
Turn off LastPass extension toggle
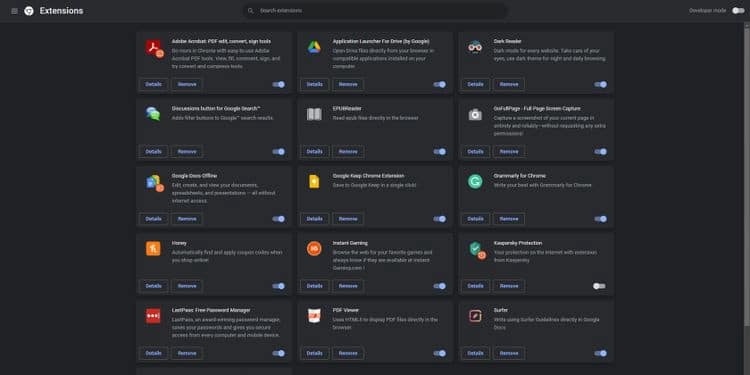tap(278, 353)
